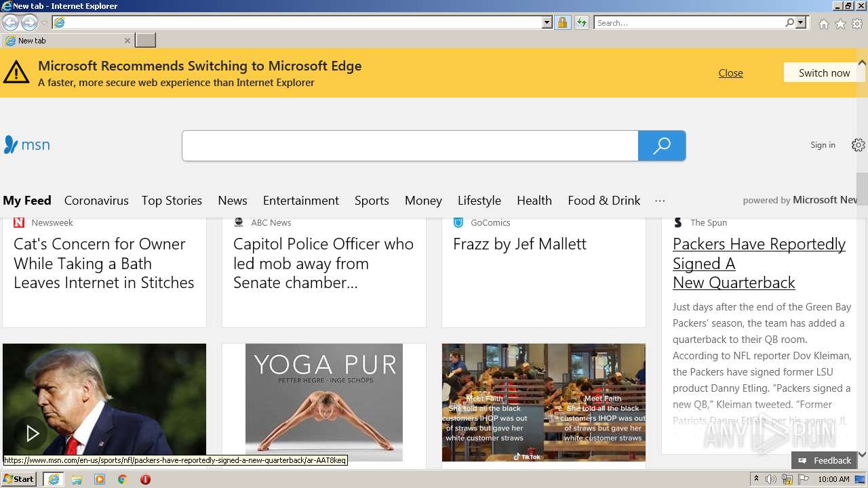Click the search magnifier in browser toolbar
The image size is (868, 488).
(x=789, y=23)
